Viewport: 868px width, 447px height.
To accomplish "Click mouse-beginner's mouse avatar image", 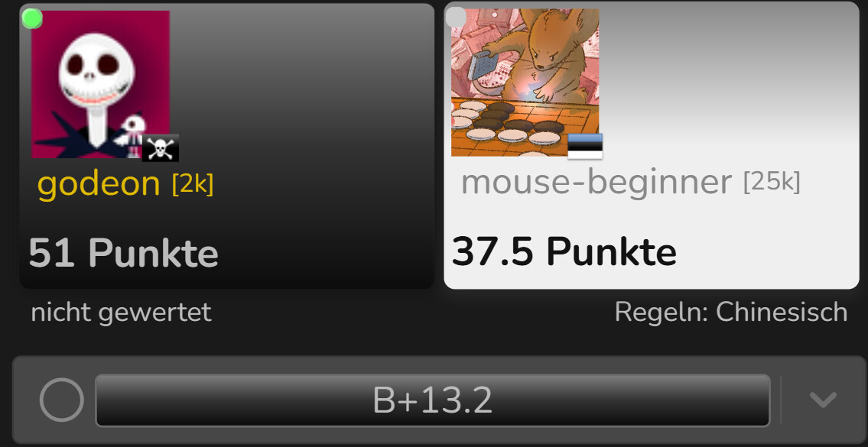I will [x=525, y=83].
